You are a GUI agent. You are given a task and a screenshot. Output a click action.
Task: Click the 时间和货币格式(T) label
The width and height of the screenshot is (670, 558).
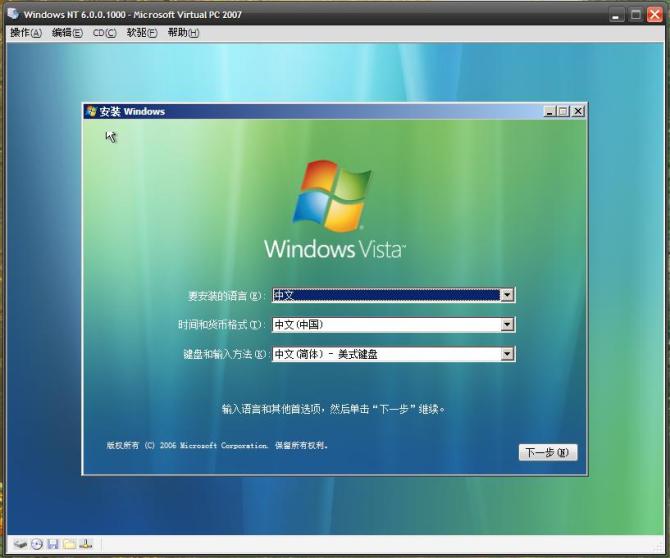[221, 325]
